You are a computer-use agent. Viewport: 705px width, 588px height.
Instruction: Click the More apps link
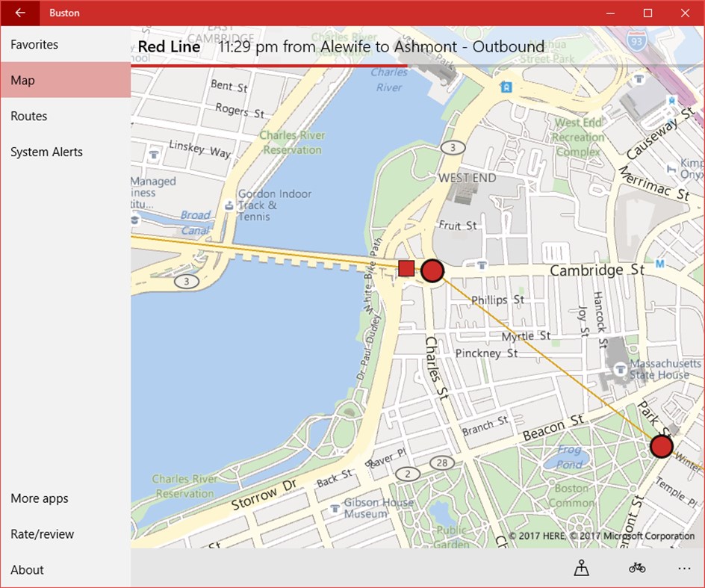(39, 498)
